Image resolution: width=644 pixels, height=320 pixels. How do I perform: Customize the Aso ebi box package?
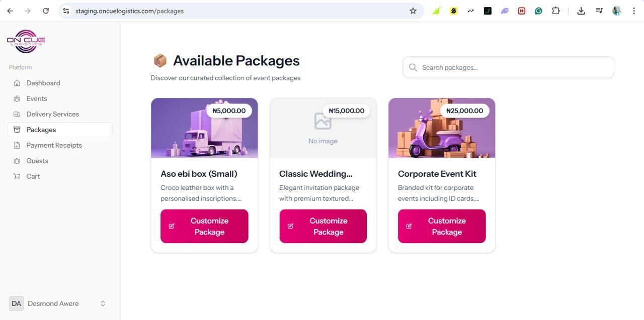[x=204, y=226]
